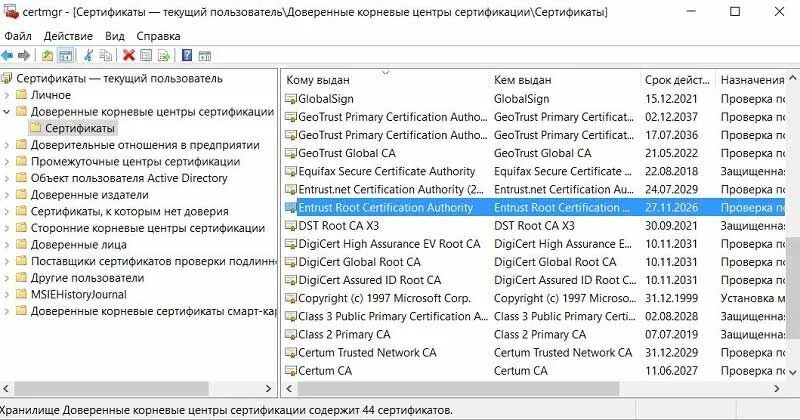Click the root icon of Сертификаты — текущий пользователь

(7, 78)
